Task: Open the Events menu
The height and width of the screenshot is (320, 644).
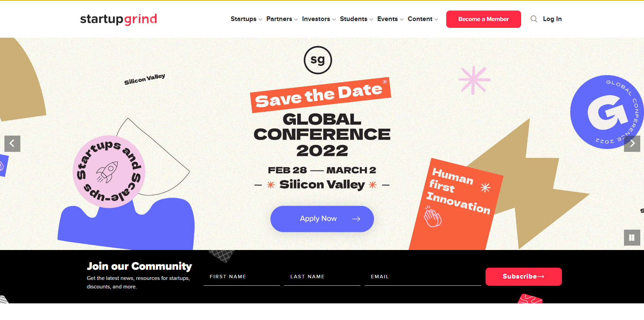Action: pos(390,19)
